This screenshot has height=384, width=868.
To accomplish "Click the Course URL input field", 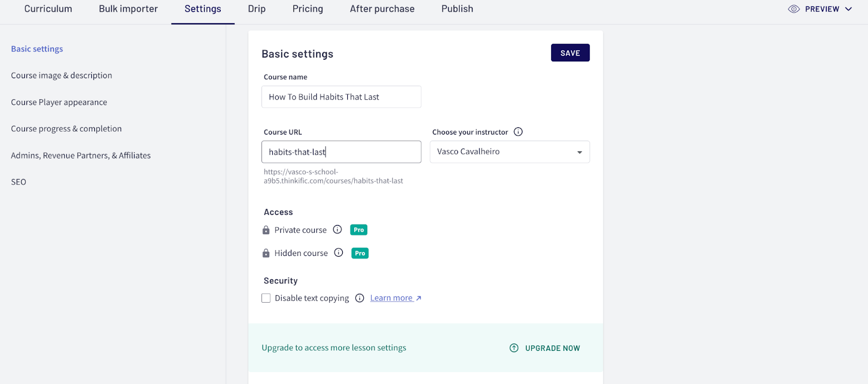I will 341,152.
